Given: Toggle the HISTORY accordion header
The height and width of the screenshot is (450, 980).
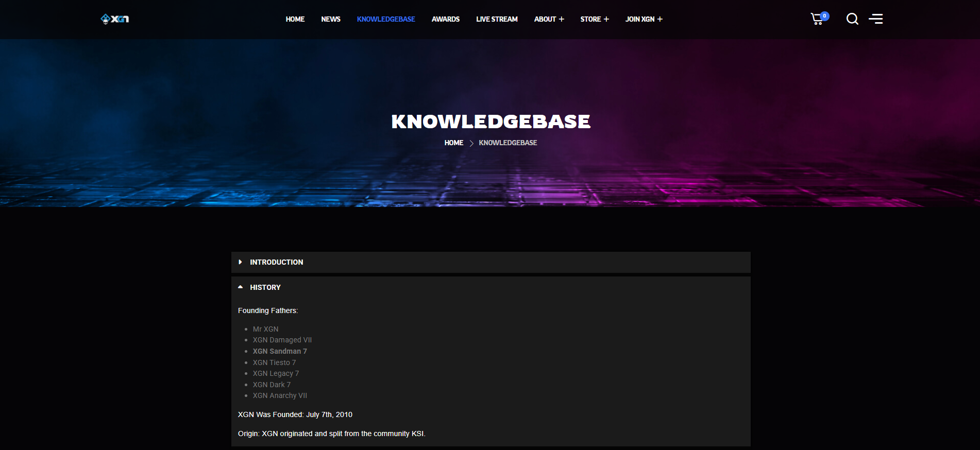Looking at the screenshot, I should 265,287.
